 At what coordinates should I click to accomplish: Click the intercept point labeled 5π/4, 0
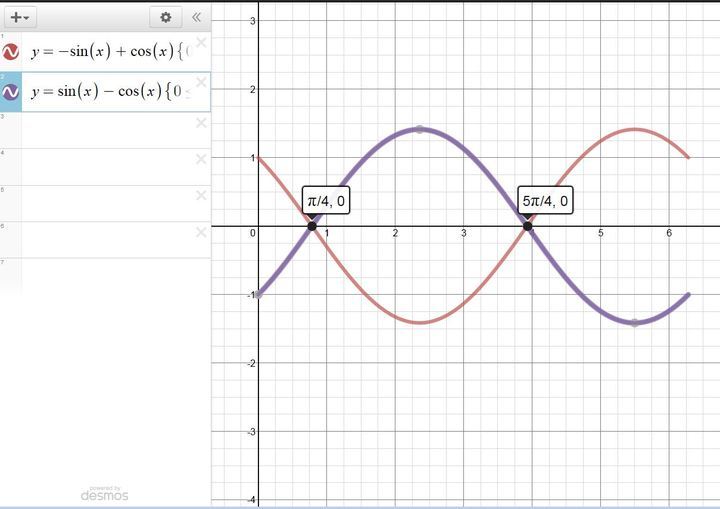coord(527,226)
